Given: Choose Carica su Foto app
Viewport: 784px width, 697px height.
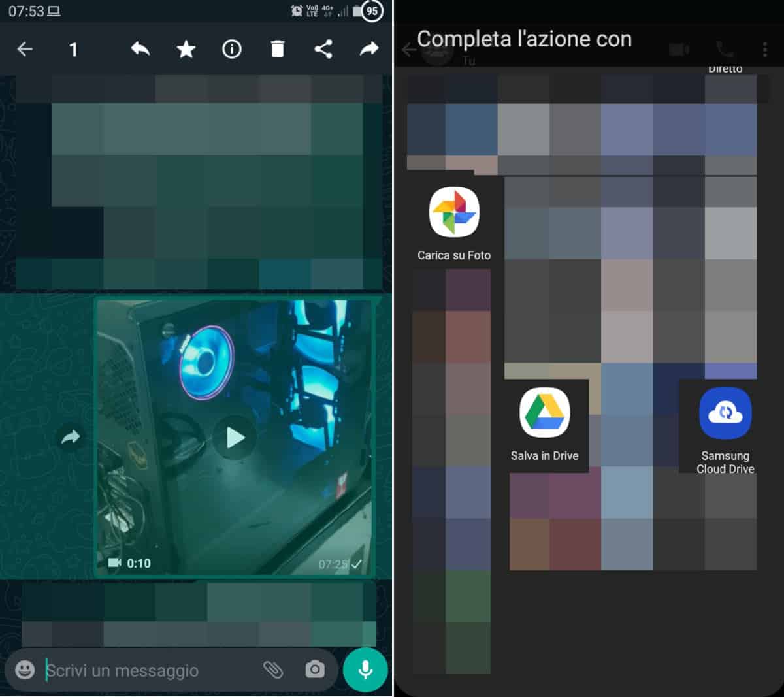Looking at the screenshot, I should (454, 224).
